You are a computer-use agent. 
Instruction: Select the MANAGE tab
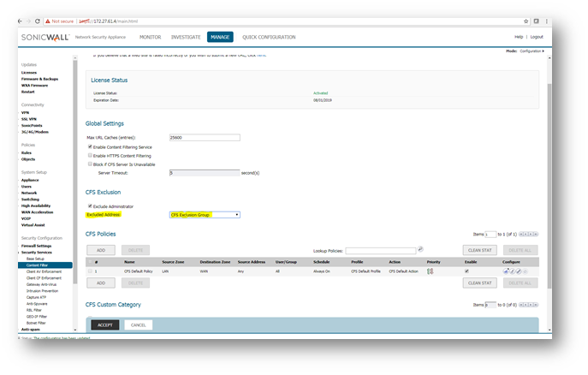click(220, 37)
